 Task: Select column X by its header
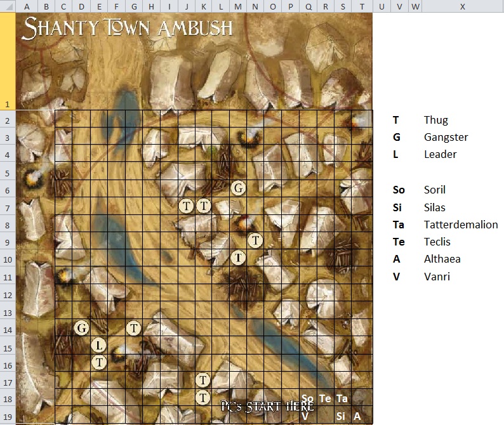[463, 6]
